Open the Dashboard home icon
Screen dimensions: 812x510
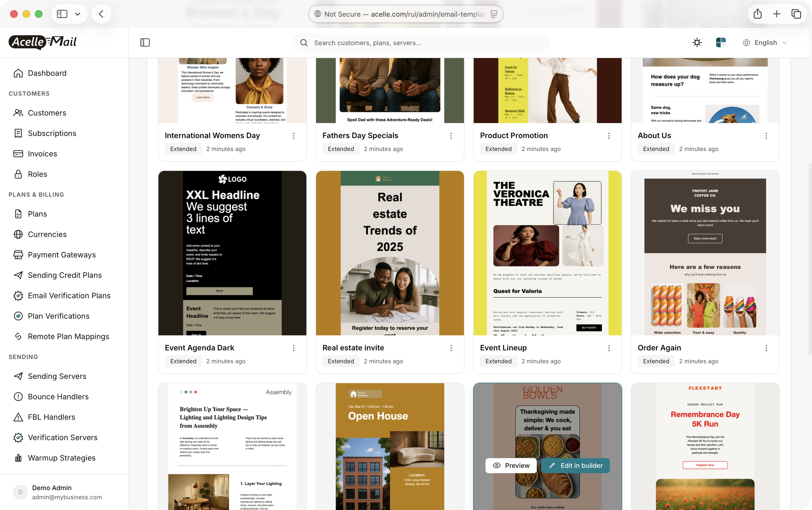pos(18,73)
